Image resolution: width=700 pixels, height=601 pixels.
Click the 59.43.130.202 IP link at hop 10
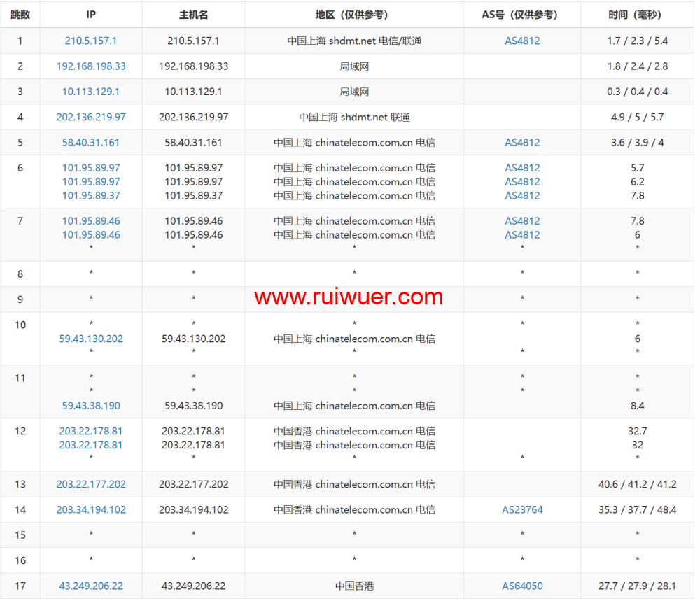(91, 339)
